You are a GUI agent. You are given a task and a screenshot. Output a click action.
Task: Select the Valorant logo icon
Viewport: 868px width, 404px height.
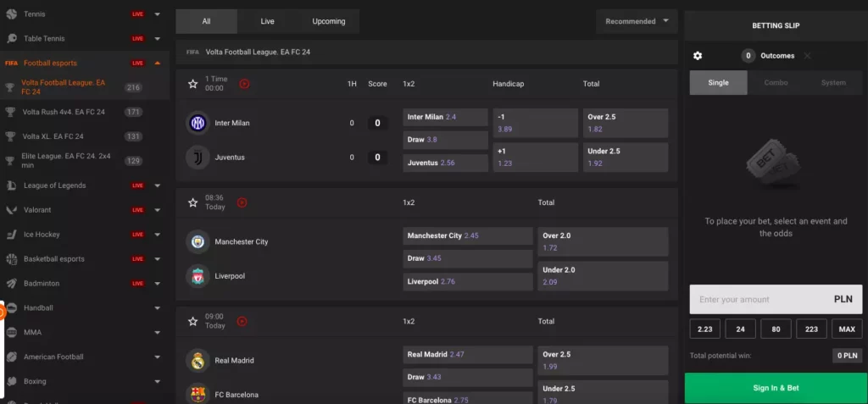[12, 210]
